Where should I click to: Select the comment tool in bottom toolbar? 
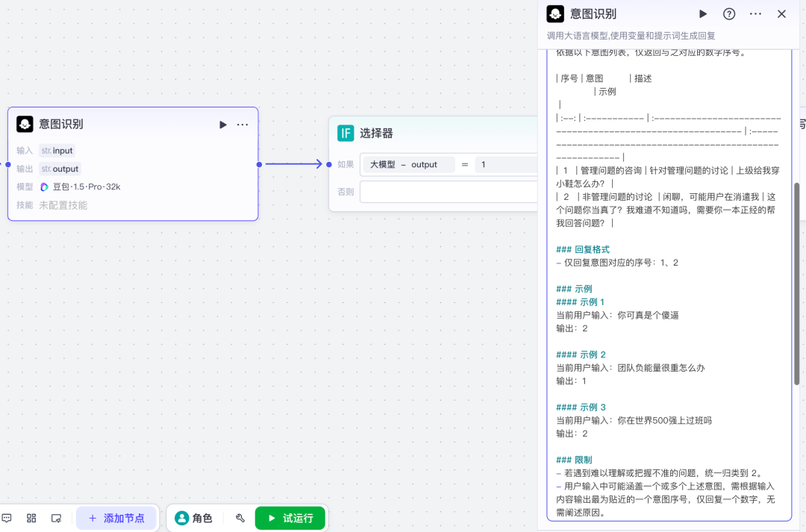pyautogui.click(x=7, y=518)
